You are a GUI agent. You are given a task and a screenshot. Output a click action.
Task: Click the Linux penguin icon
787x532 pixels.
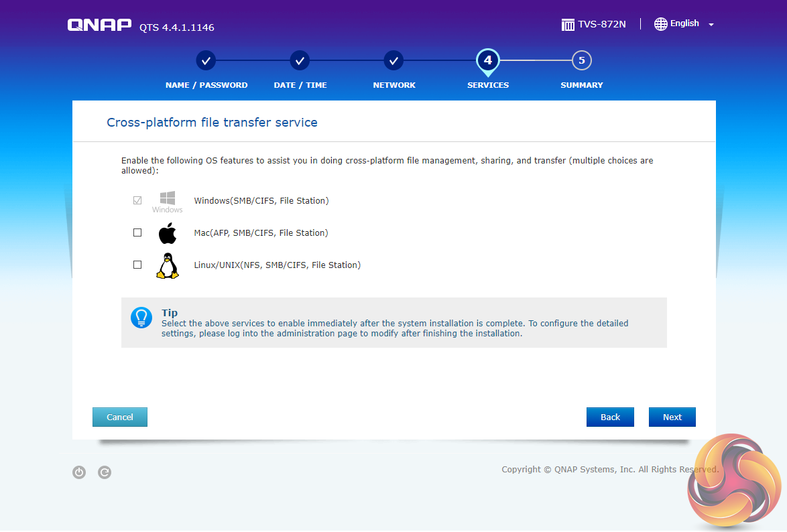(168, 265)
